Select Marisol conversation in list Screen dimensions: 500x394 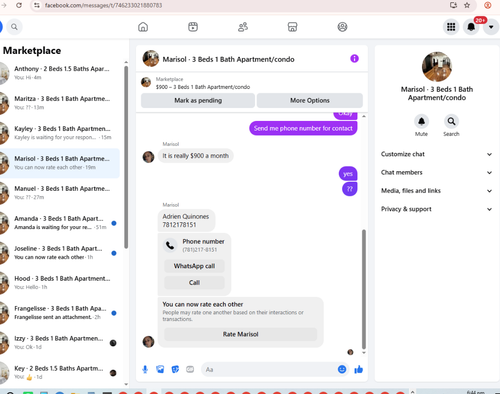60,163
